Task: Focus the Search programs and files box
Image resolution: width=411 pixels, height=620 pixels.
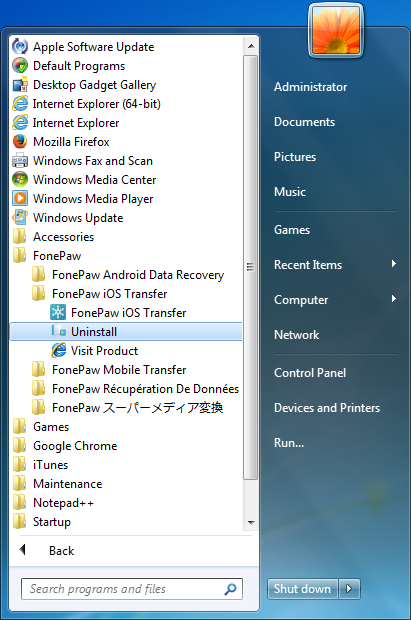Action: click(132, 589)
